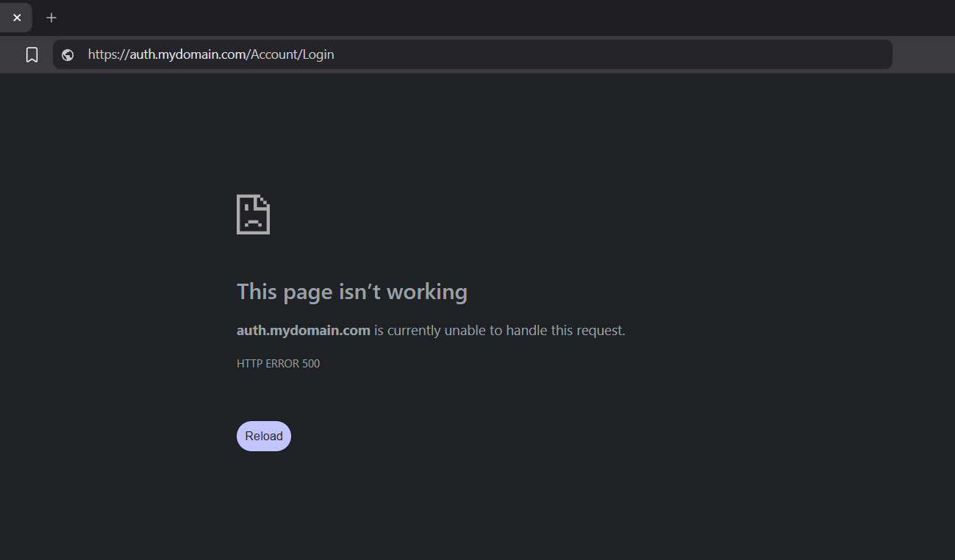The width and height of the screenshot is (955, 560).
Task: Click the "This page isn't working" heading
Action: tap(351, 292)
